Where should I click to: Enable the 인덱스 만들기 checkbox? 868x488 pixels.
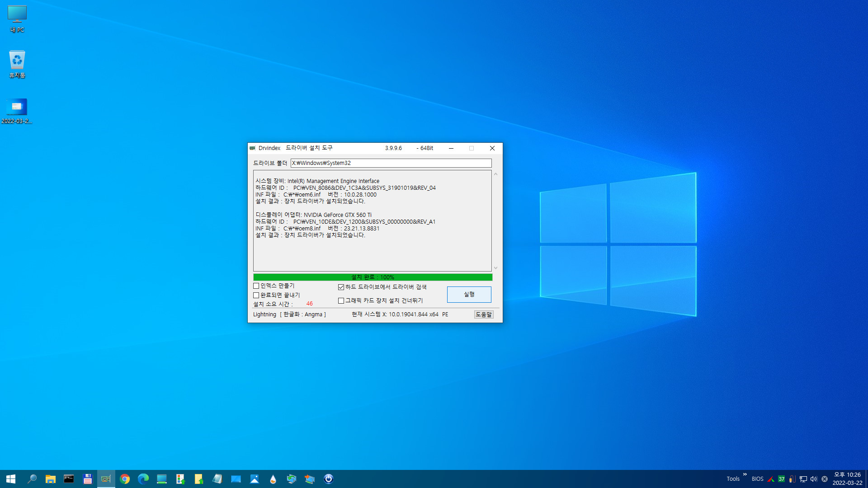(x=256, y=286)
